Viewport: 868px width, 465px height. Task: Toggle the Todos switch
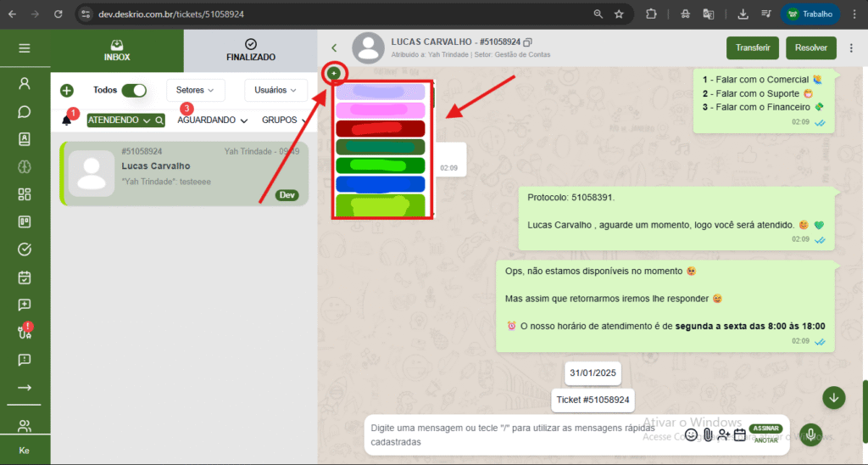point(134,90)
